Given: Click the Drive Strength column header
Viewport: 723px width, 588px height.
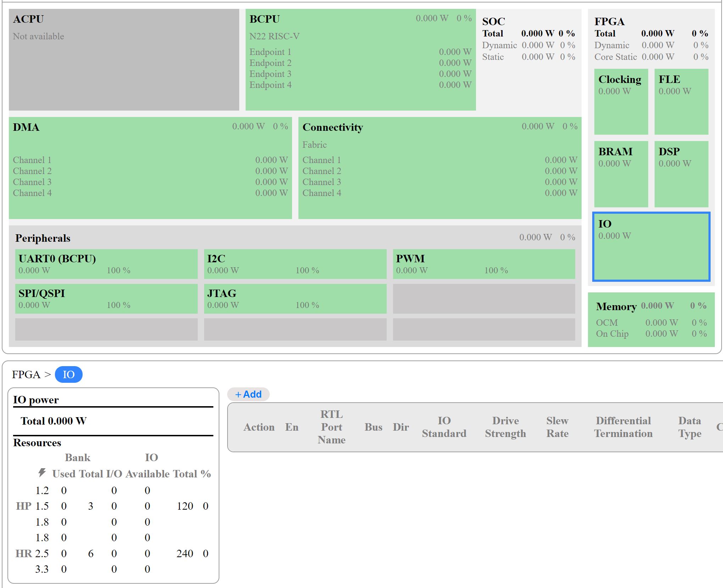Looking at the screenshot, I should (x=505, y=427).
